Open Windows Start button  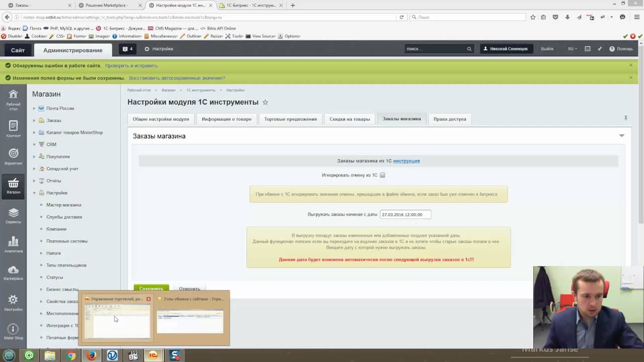9,355
